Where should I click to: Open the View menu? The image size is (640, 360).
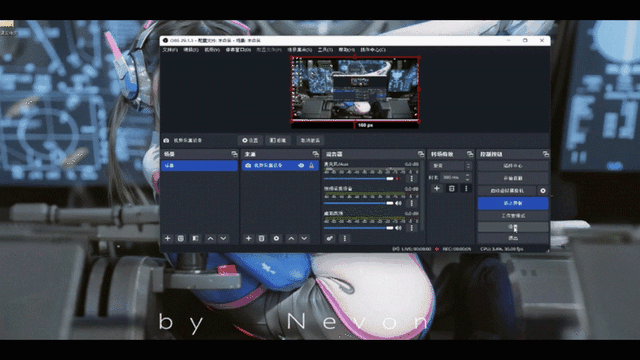pyautogui.click(x=212, y=50)
